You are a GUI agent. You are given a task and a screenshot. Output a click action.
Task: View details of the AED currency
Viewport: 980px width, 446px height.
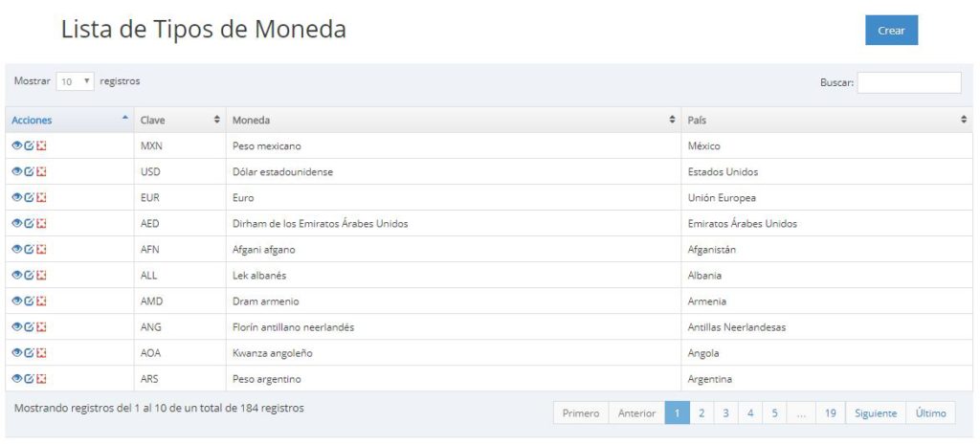click(x=16, y=223)
